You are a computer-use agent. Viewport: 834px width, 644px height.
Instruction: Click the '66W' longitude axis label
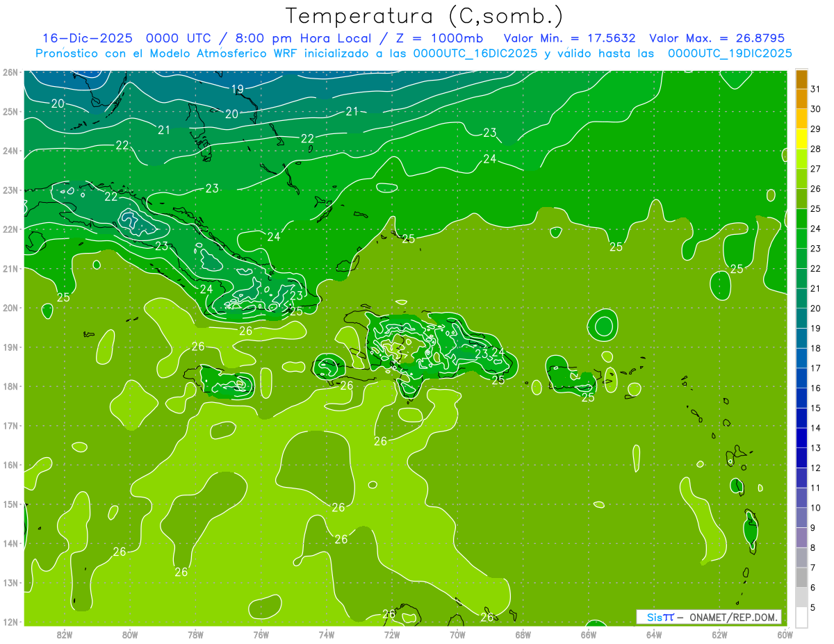(x=588, y=634)
